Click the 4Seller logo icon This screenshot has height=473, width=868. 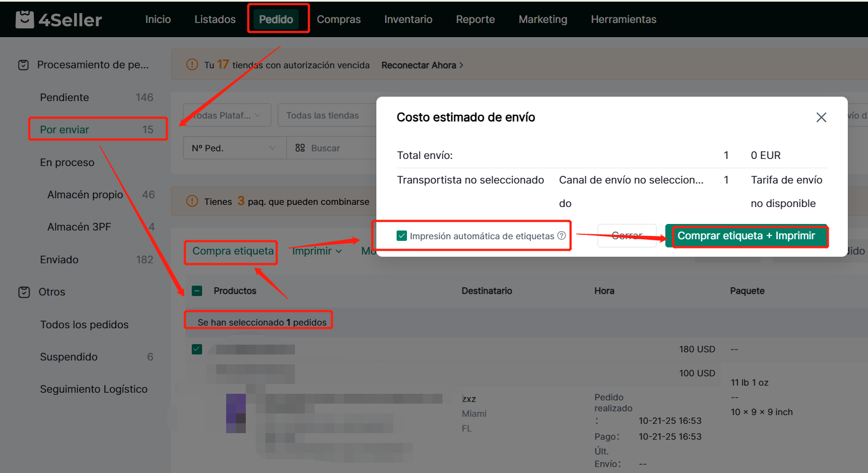tap(25, 19)
